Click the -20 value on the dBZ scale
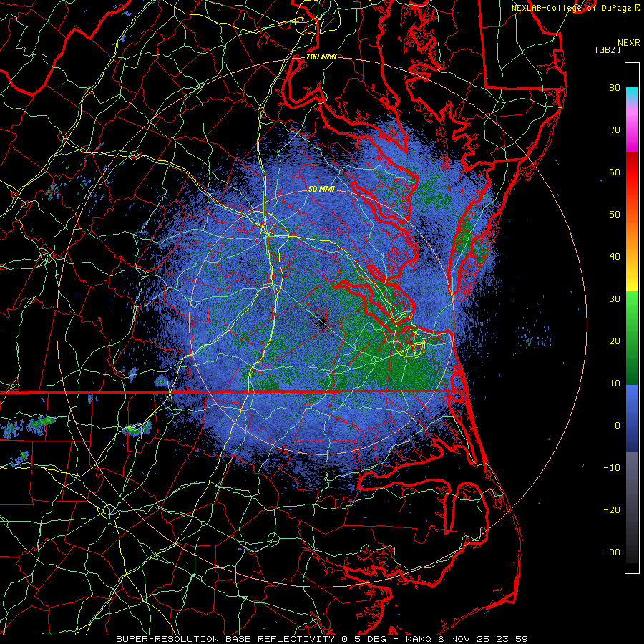Image resolution: width=644 pixels, height=644 pixels. tap(612, 509)
